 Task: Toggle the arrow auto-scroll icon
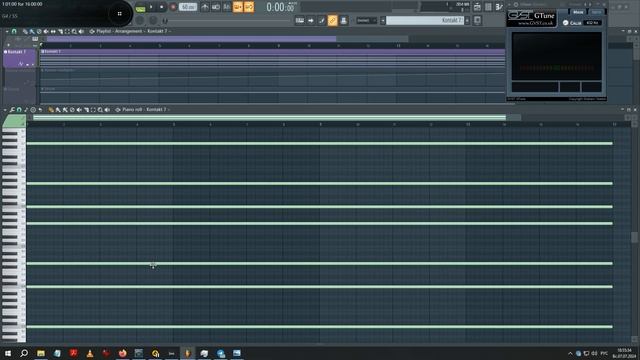311,20
